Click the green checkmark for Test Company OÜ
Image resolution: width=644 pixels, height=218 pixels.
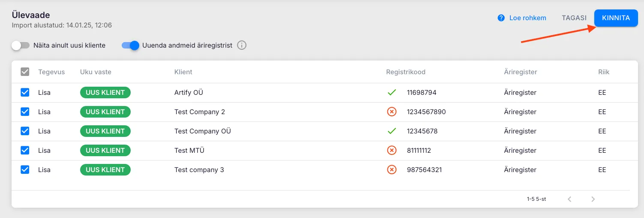pyautogui.click(x=391, y=131)
